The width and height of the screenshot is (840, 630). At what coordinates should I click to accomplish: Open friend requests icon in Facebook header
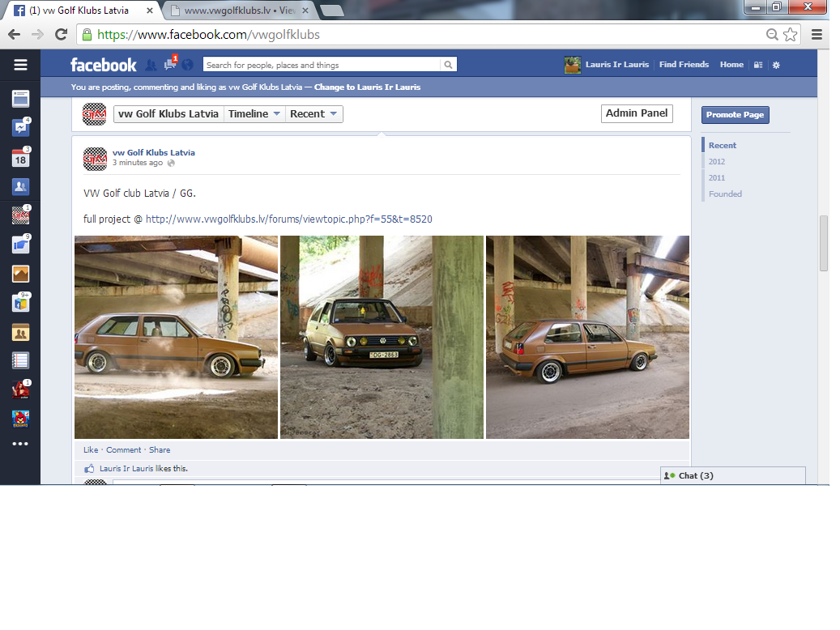[x=151, y=65]
